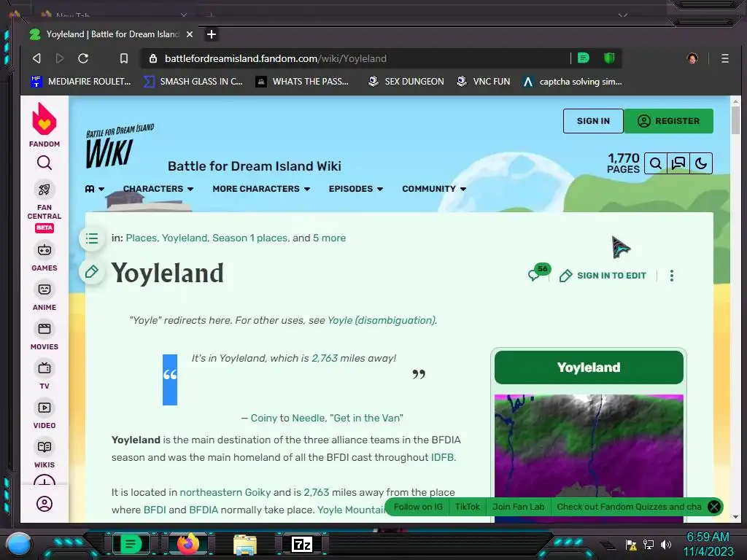
Task: Open the Coiny link in the quote
Action: point(263,418)
